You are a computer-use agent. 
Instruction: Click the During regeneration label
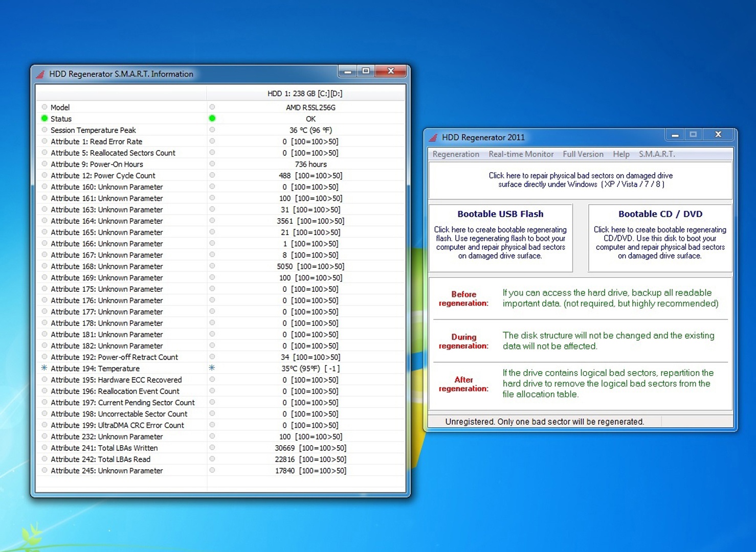[x=463, y=341]
